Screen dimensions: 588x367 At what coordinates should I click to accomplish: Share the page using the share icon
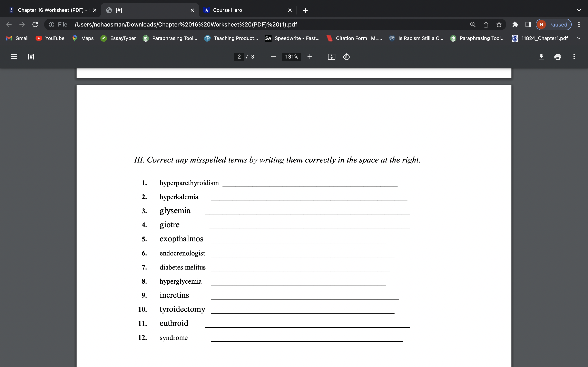tap(486, 24)
